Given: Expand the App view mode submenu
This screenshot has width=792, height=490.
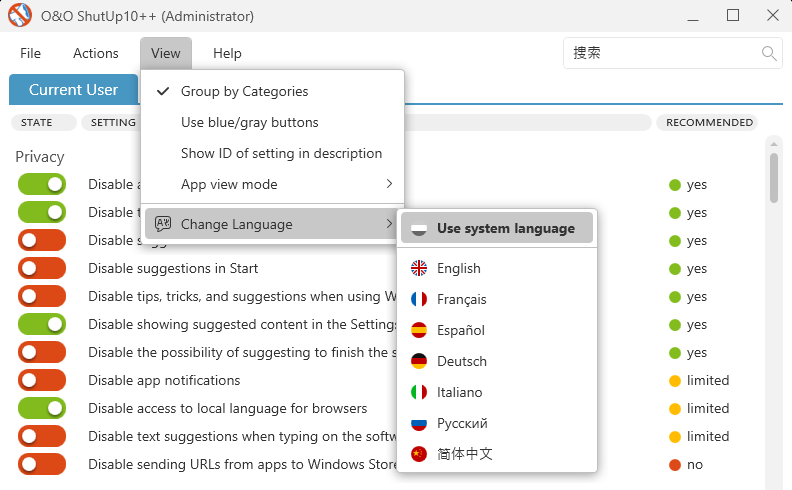Looking at the screenshot, I should pyautogui.click(x=389, y=184).
